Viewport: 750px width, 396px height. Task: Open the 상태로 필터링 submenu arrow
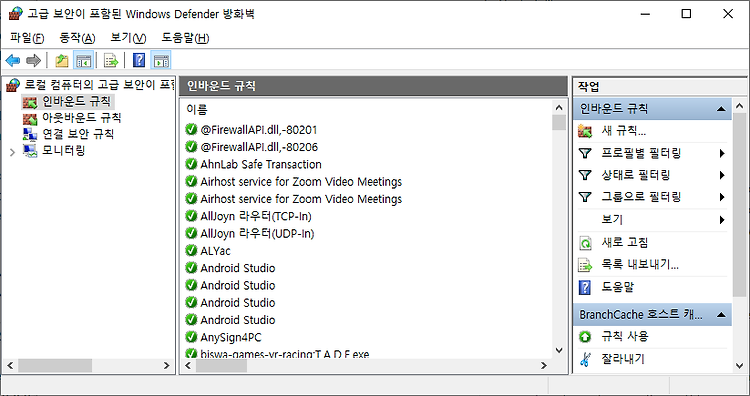pos(722,176)
